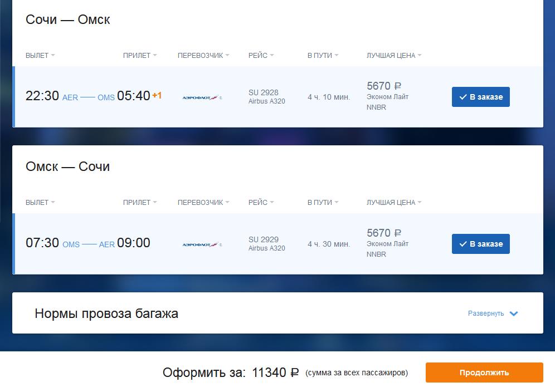Sort Sochi–Omsk flights by Прилет
555x392 pixels.
pyautogui.click(x=140, y=56)
